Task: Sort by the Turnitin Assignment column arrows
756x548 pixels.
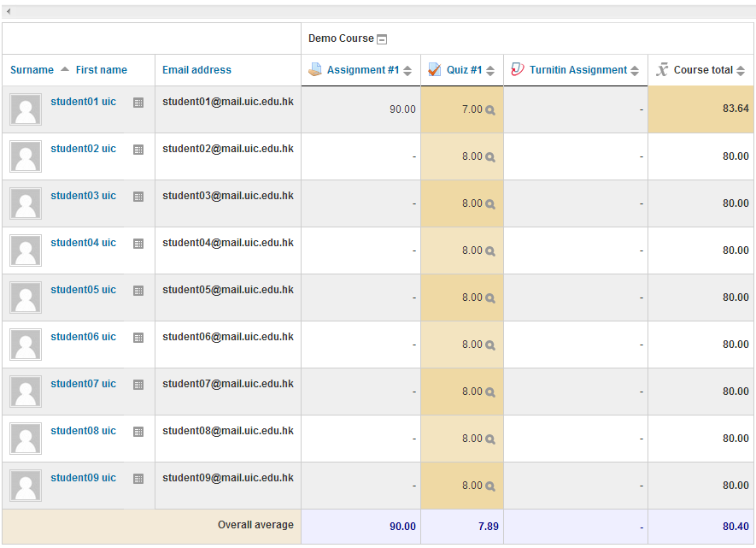Action: click(635, 71)
